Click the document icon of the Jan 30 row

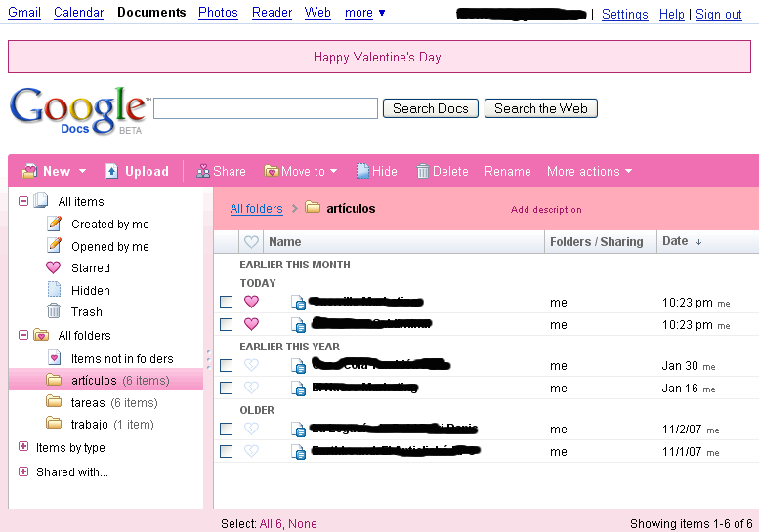[x=299, y=366]
